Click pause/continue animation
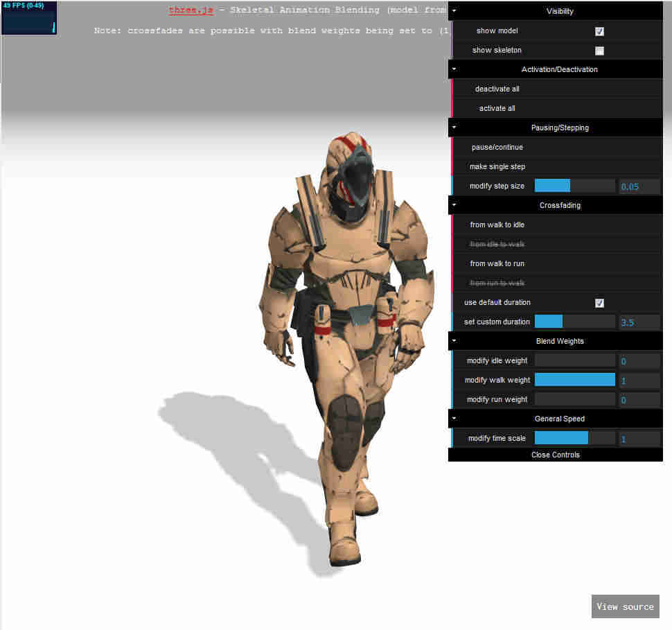 pyautogui.click(x=497, y=147)
